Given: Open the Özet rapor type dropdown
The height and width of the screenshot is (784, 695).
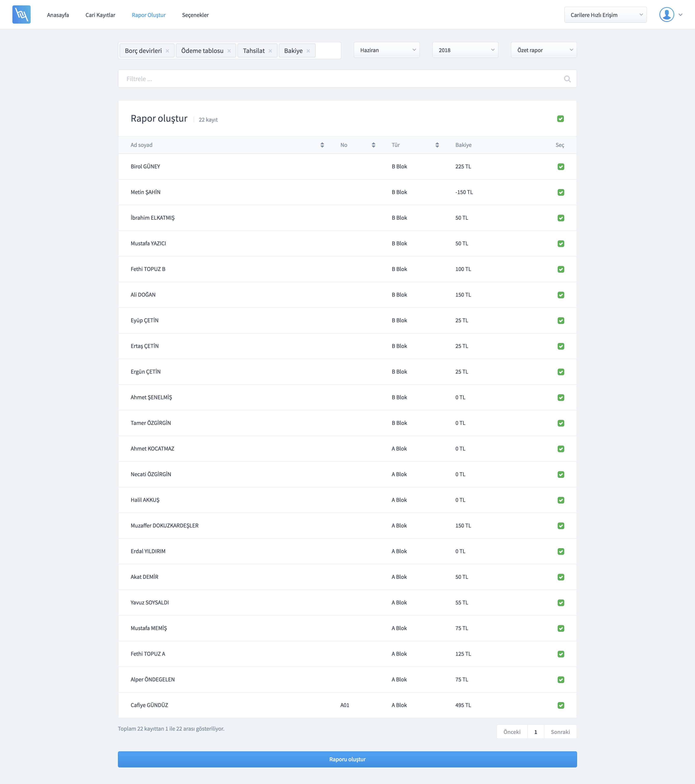Looking at the screenshot, I should tap(544, 50).
